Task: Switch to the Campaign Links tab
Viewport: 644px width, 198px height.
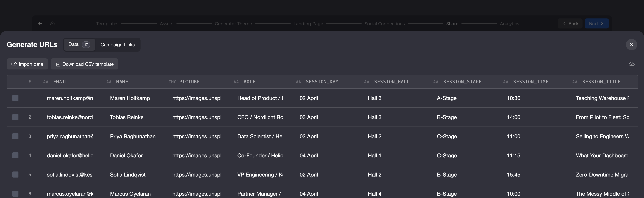Action: (x=118, y=44)
